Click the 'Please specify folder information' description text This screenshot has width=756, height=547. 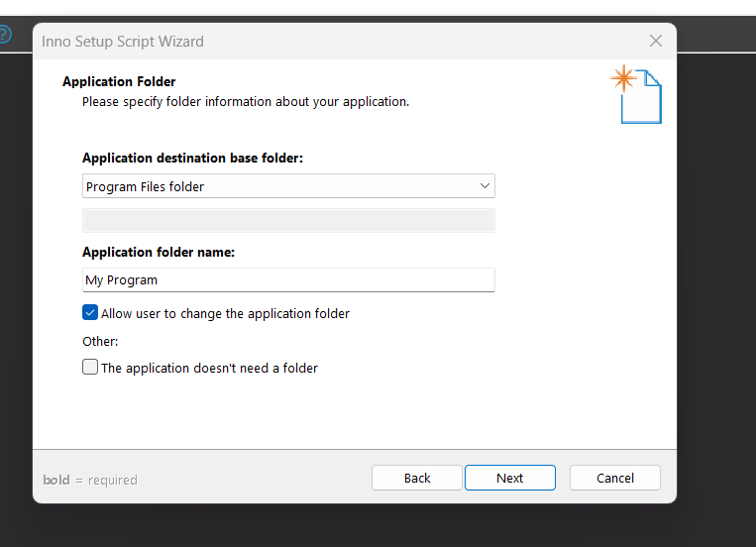coord(246,101)
